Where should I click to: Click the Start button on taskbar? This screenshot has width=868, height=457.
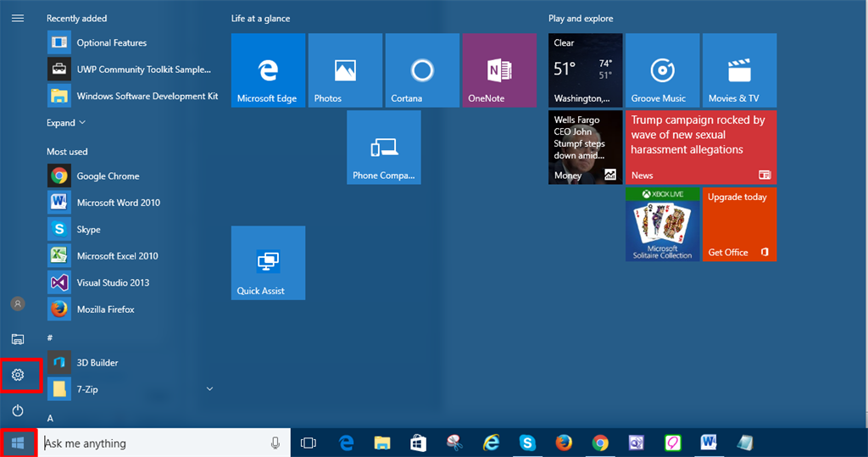click(x=18, y=443)
